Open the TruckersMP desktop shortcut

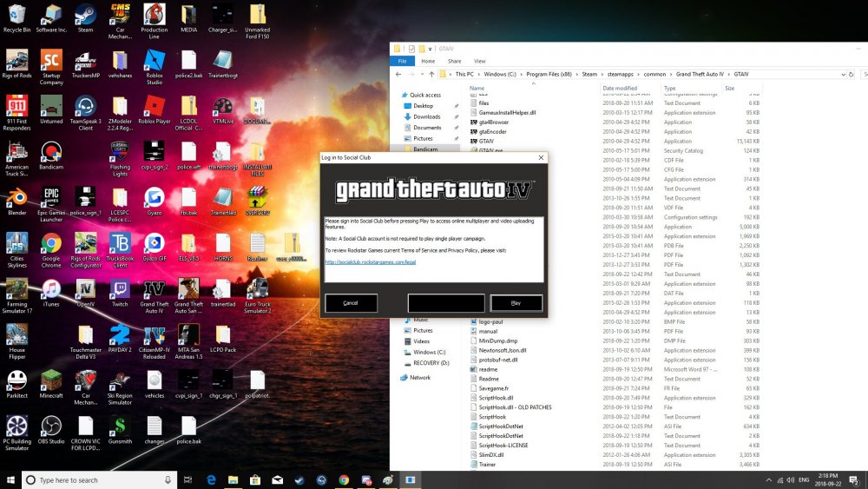pyautogui.click(x=85, y=64)
